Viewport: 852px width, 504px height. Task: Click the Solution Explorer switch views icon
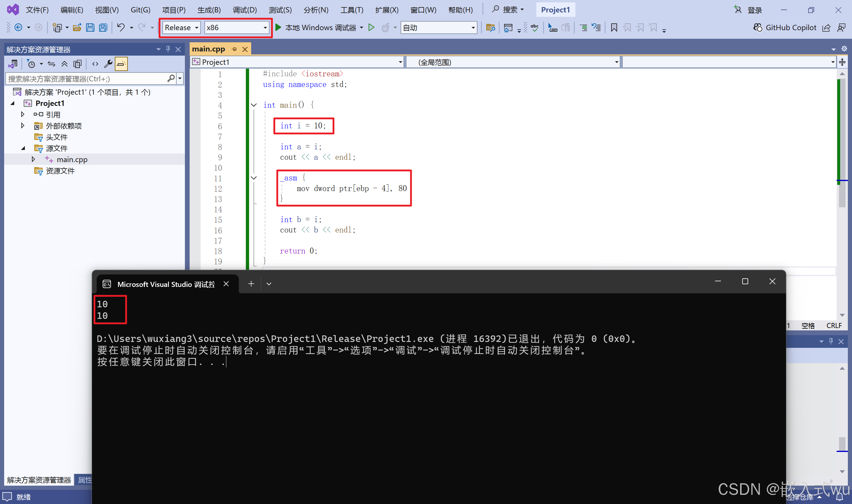(x=13, y=64)
